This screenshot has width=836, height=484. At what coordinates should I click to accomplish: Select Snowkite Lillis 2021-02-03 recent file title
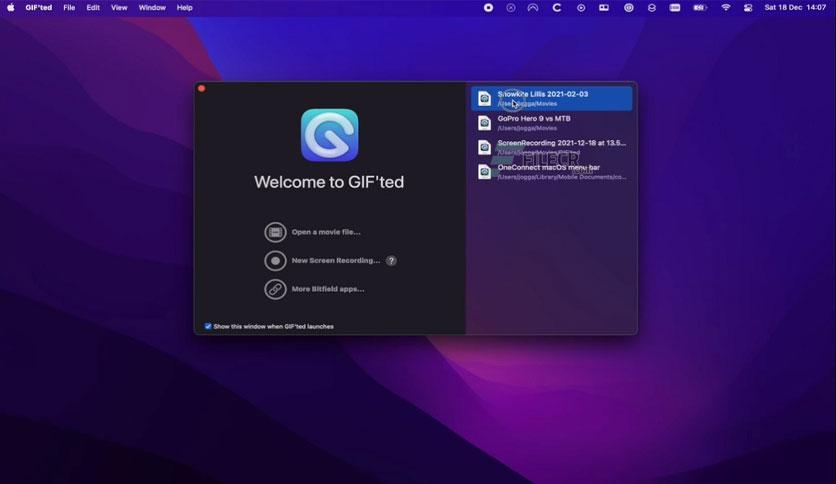(543, 94)
